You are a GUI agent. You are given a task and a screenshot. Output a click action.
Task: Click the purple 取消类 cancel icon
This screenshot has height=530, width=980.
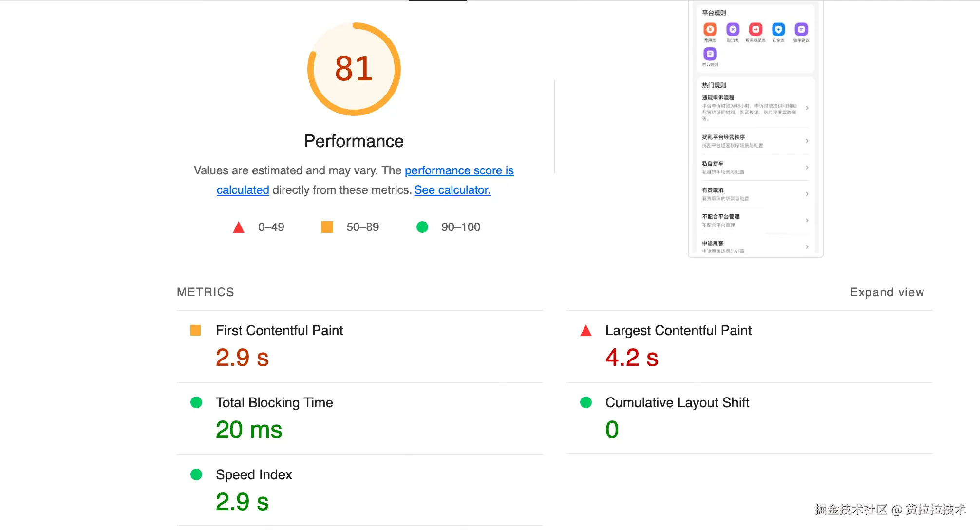(733, 29)
